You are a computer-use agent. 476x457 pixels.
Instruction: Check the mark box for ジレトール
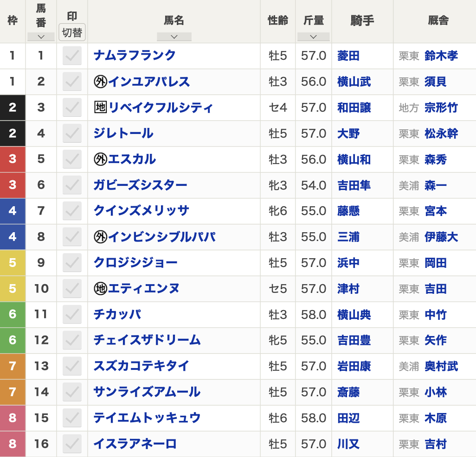click(72, 133)
